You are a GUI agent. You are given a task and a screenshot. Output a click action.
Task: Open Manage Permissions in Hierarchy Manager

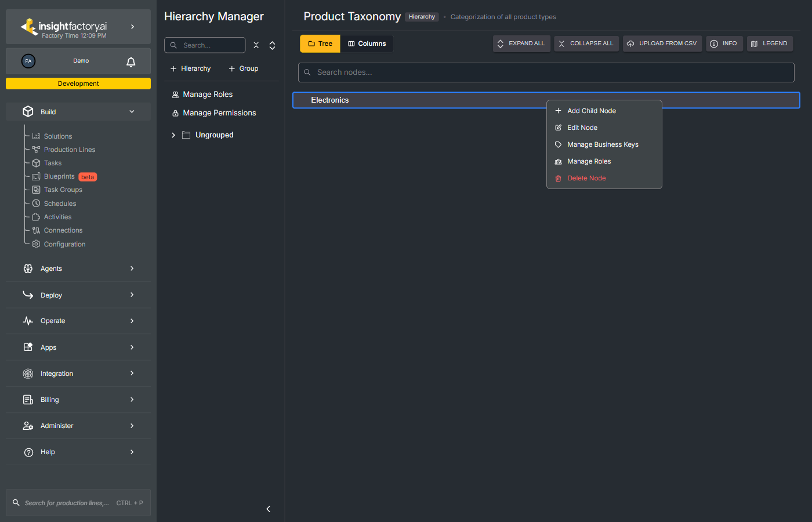[219, 113]
